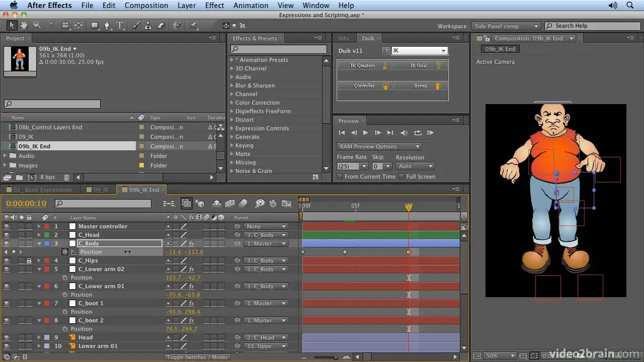Viewport: 644px width, 362px height.
Task: Select the Zoom magnifier tool
Action: pos(37,25)
